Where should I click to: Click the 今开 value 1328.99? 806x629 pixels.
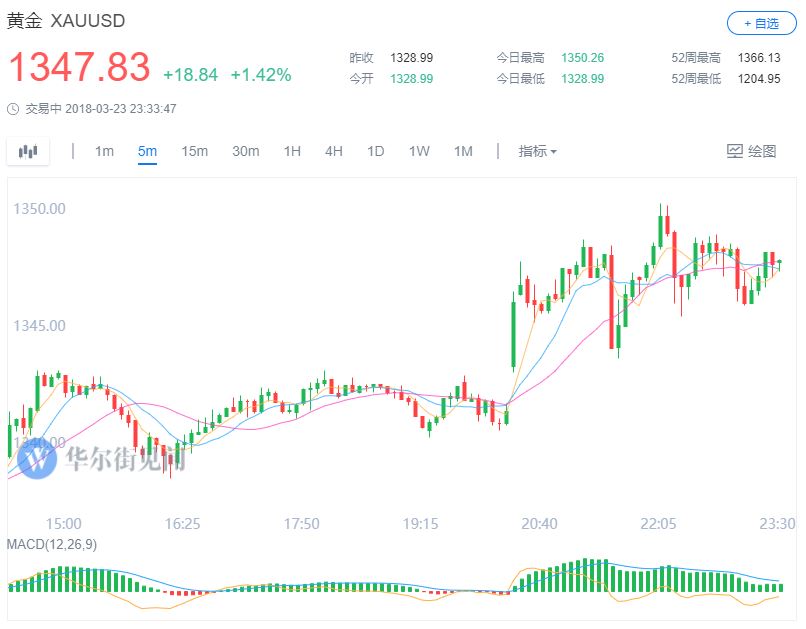411,79
